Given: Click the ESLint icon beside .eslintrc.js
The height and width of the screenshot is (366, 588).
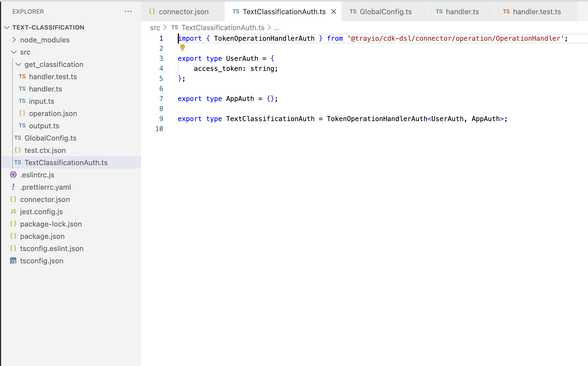Looking at the screenshot, I should click(x=13, y=175).
